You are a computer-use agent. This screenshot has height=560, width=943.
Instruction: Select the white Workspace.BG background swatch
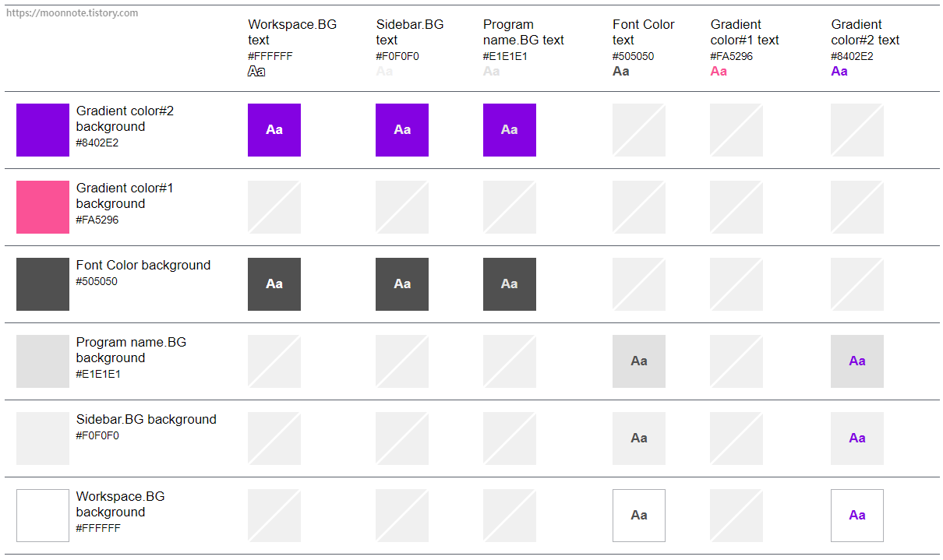tap(43, 516)
